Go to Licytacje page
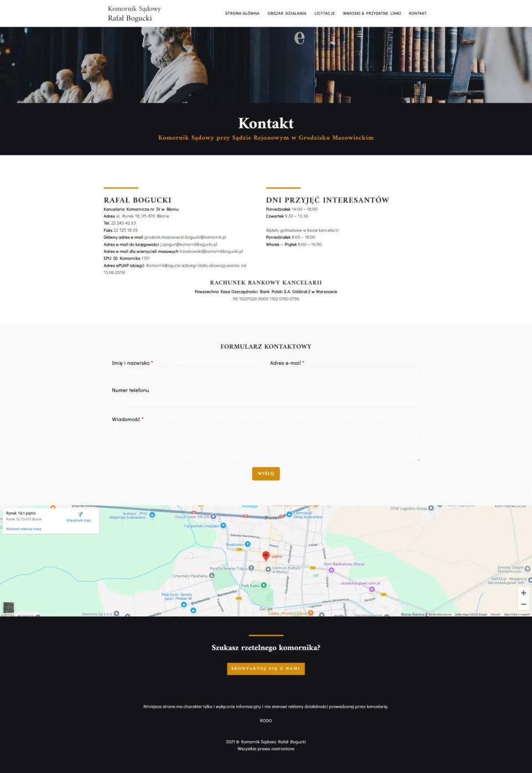 point(325,13)
